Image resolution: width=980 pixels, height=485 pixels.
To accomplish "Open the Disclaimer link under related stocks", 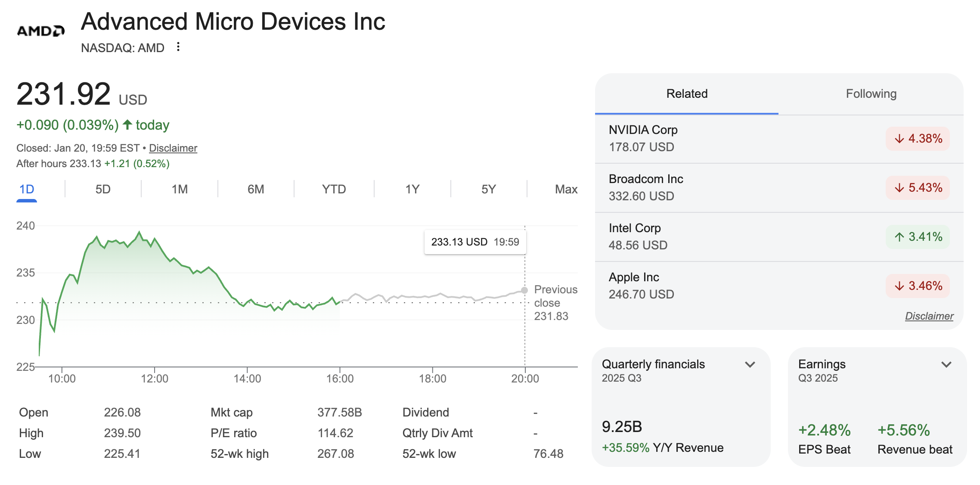I will pyautogui.click(x=929, y=316).
